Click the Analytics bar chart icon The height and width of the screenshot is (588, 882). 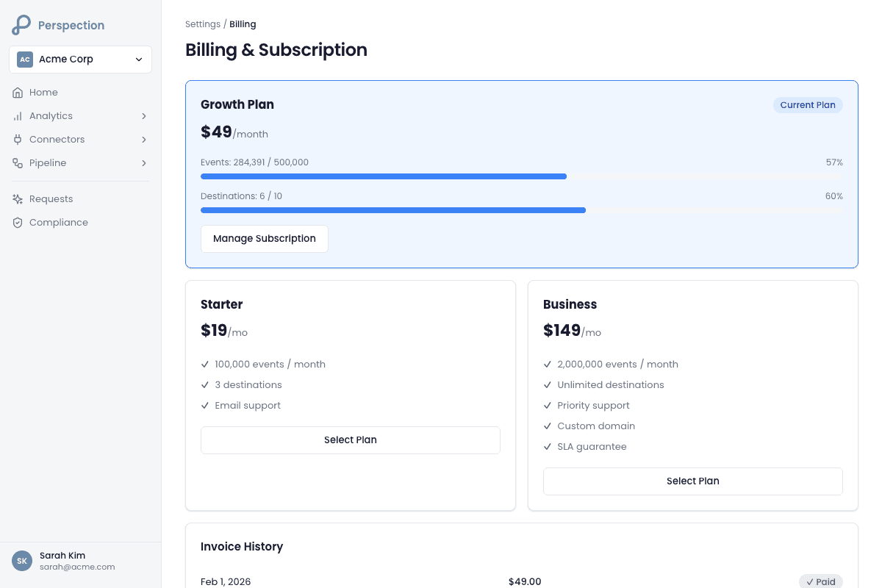18,116
